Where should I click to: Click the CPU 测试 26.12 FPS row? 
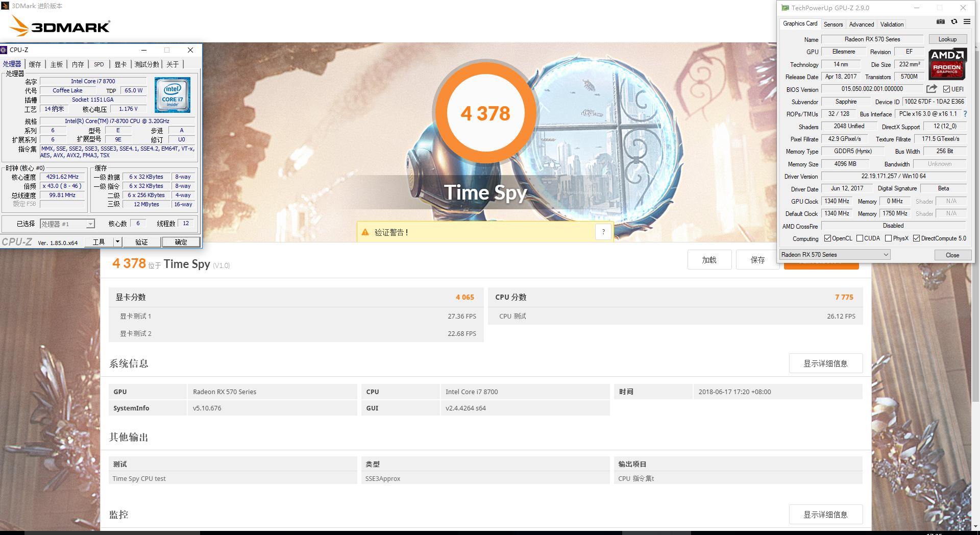point(675,316)
